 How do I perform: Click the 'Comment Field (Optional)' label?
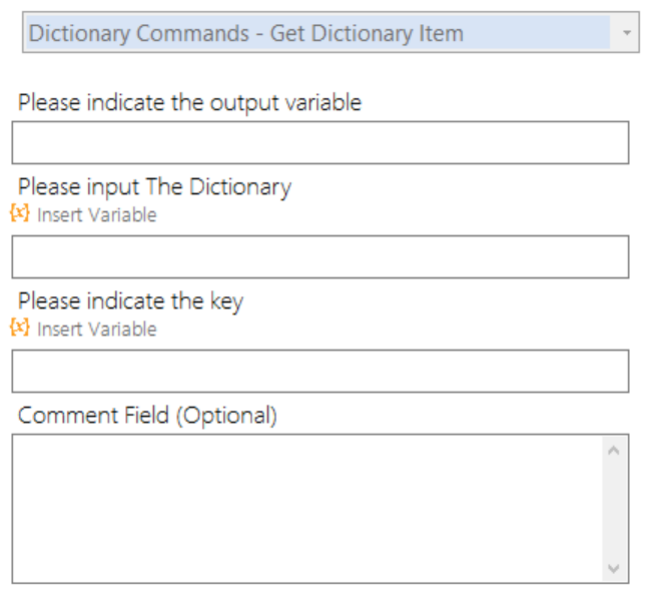[147, 415]
